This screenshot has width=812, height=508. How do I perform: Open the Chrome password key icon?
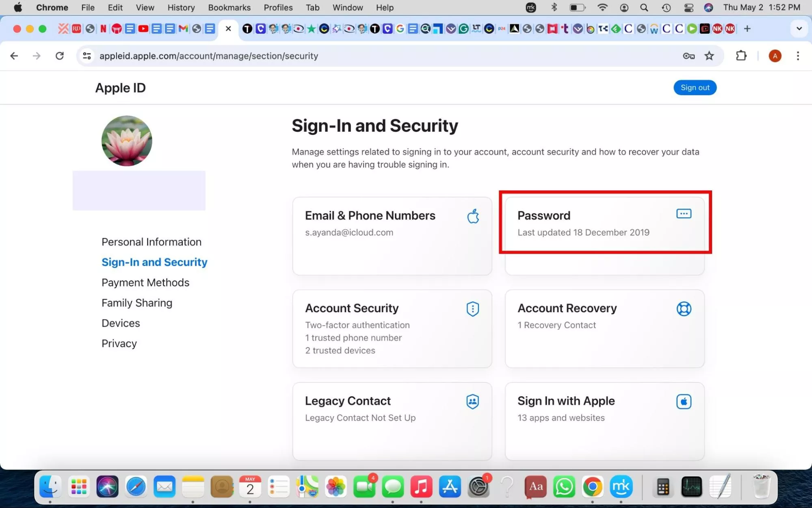689,56
